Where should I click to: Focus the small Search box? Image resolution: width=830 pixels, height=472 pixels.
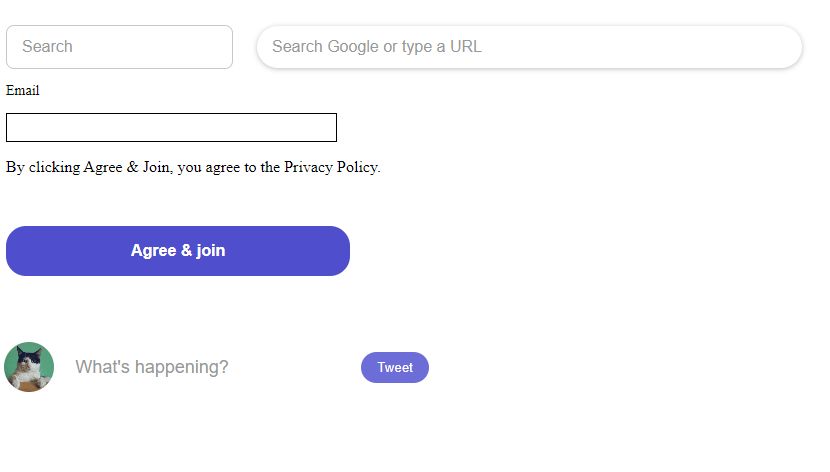click(x=119, y=47)
